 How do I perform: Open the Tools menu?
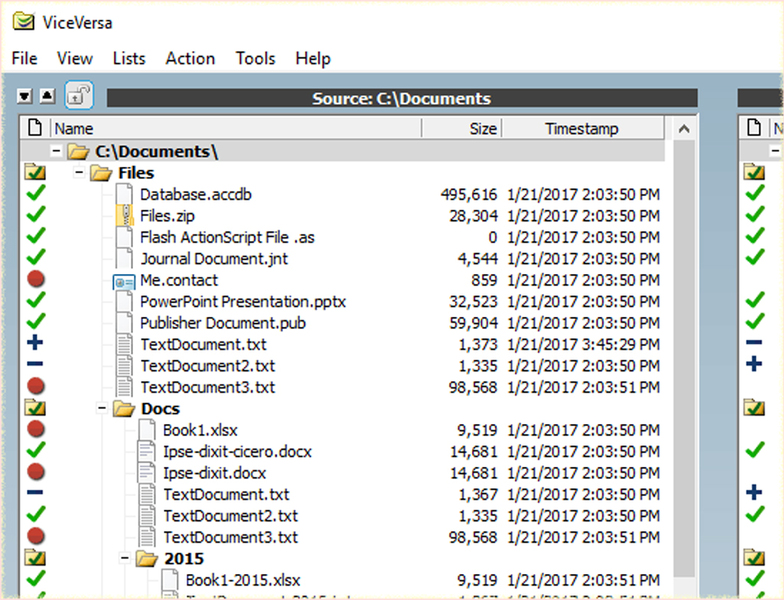(256, 58)
